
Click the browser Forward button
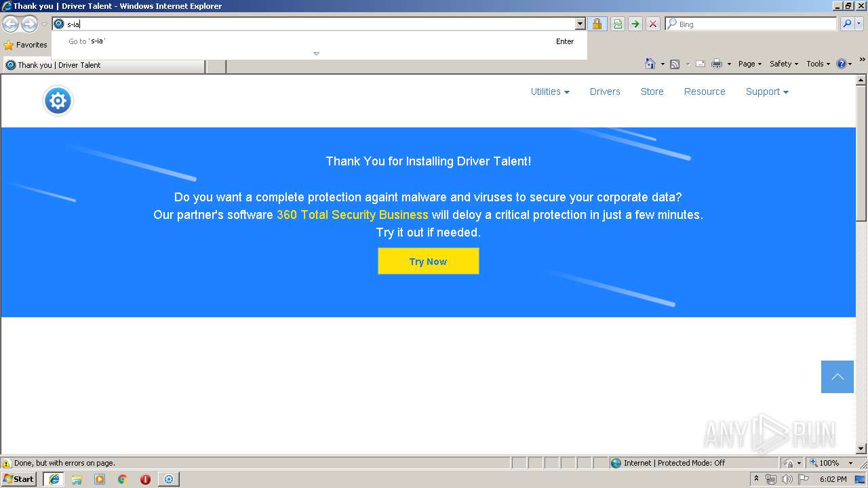(x=29, y=24)
